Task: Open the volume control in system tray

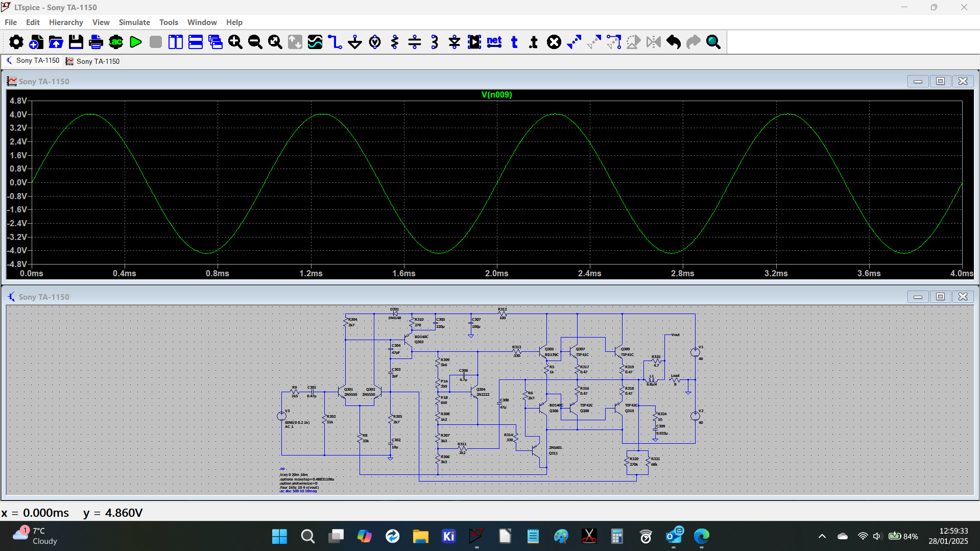Action: click(877, 536)
